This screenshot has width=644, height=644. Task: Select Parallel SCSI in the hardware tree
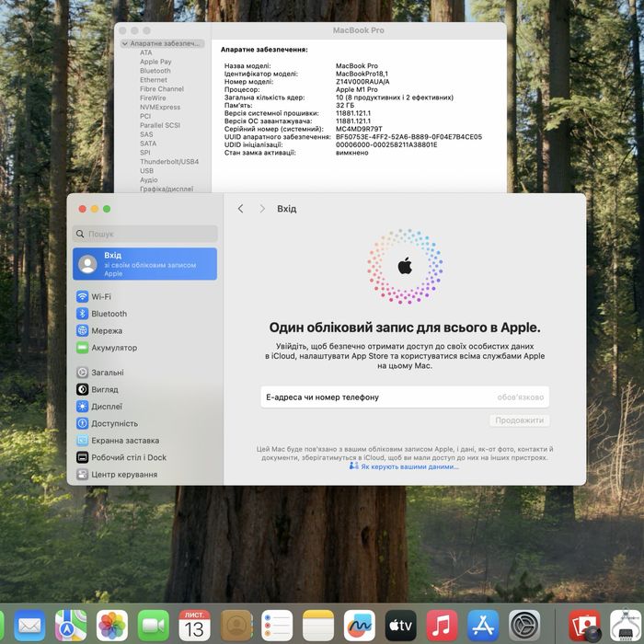[160, 125]
